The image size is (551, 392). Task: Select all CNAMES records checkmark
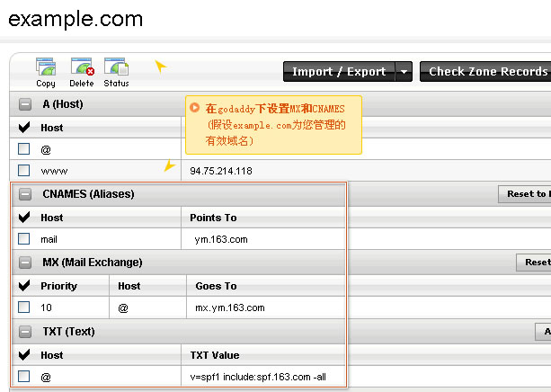[x=24, y=217]
